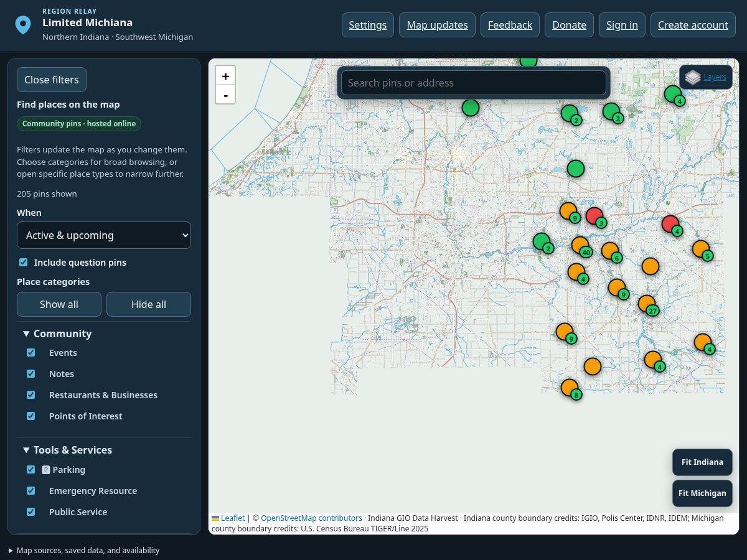Expand Map sources, saved data, and availability
747x560 pixels.
click(84, 551)
